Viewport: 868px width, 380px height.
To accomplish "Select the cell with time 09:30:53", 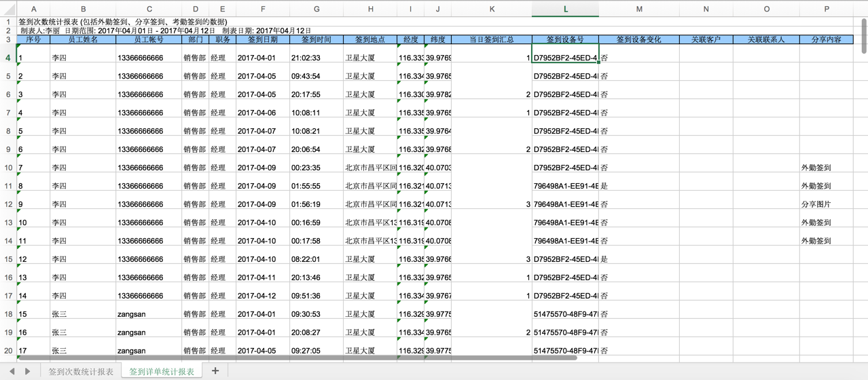I will coord(317,310).
